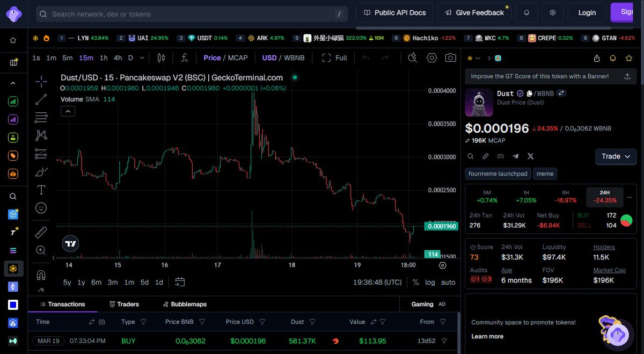Click the Login button
Viewport: 644px width, 354px height.
587,12
